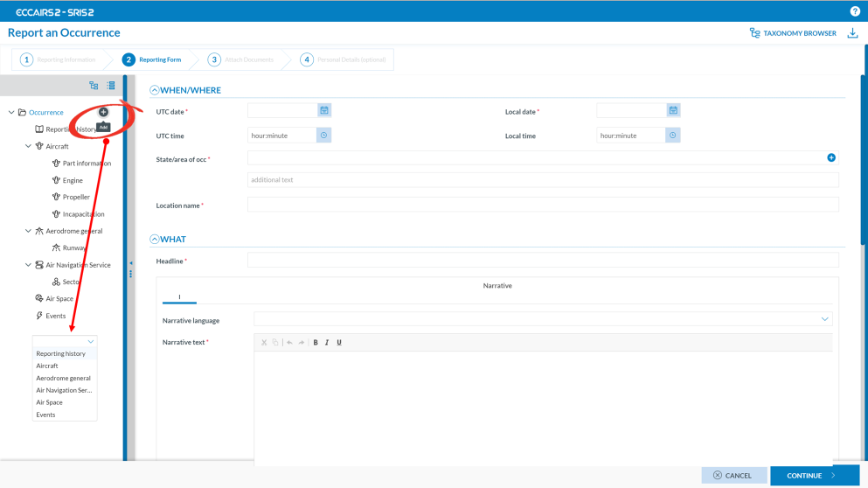Image resolution: width=868 pixels, height=488 pixels.
Task: Select the Occurrence folder item
Action: coord(46,113)
